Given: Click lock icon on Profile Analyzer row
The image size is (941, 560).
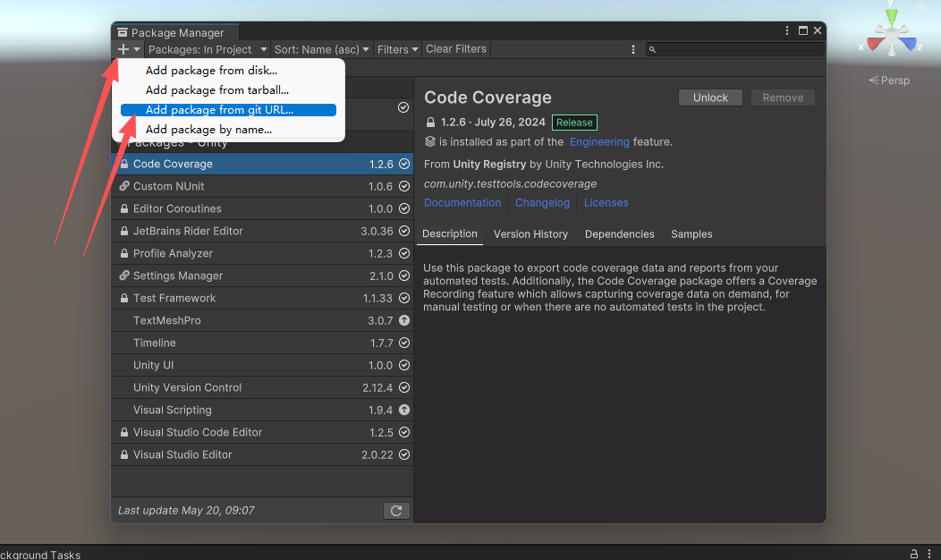Looking at the screenshot, I should (x=124, y=253).
